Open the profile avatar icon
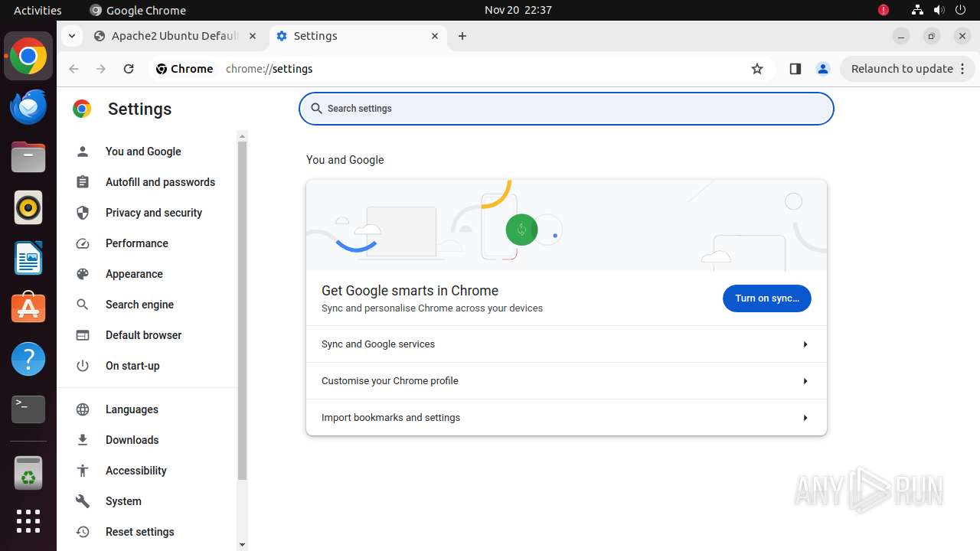 (x=823, y=69)
